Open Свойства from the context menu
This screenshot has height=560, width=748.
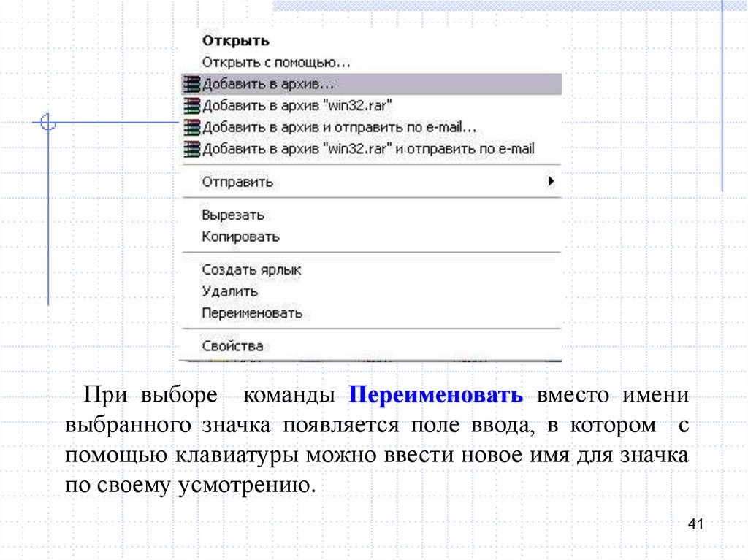pos(232,346)
